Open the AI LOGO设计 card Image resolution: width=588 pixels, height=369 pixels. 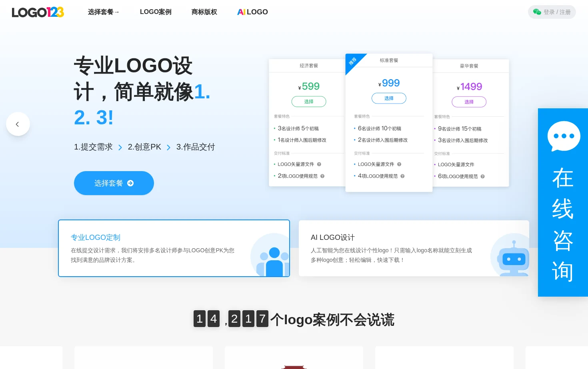tap(414, 248)
